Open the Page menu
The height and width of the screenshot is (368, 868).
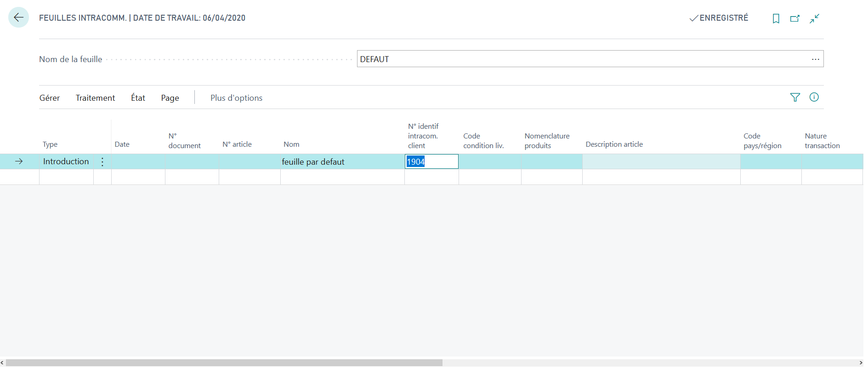click(170, 98)
